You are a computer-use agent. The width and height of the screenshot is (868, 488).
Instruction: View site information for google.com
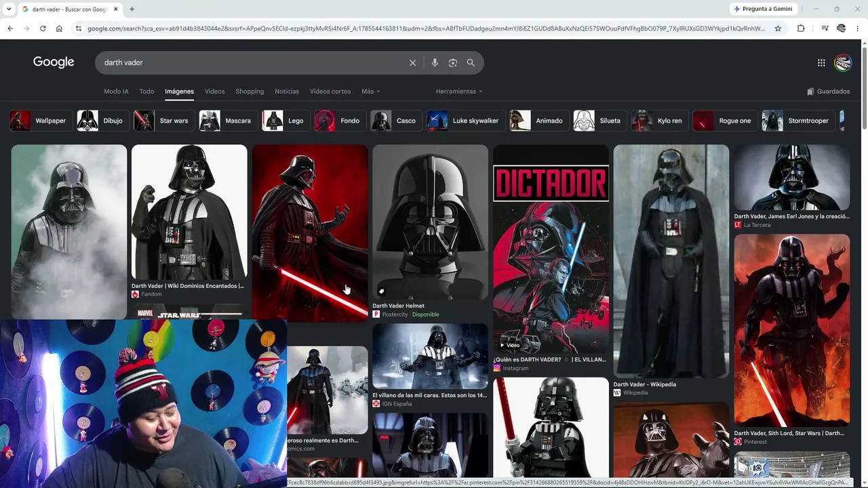(79, 28)
